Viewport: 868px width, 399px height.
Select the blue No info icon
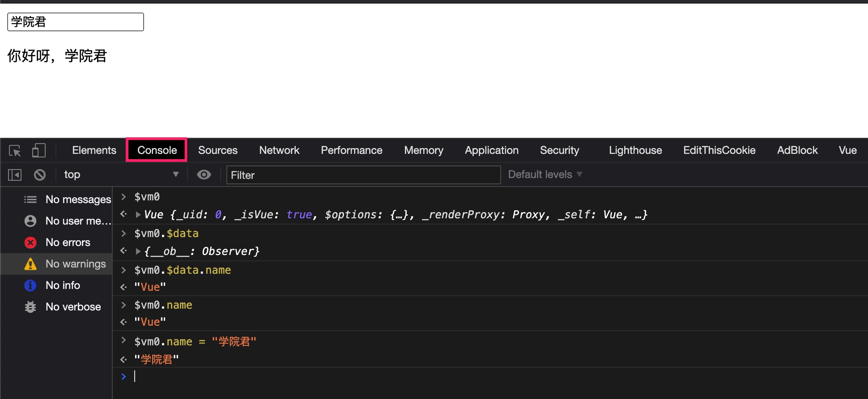click(x=30, y=285)
